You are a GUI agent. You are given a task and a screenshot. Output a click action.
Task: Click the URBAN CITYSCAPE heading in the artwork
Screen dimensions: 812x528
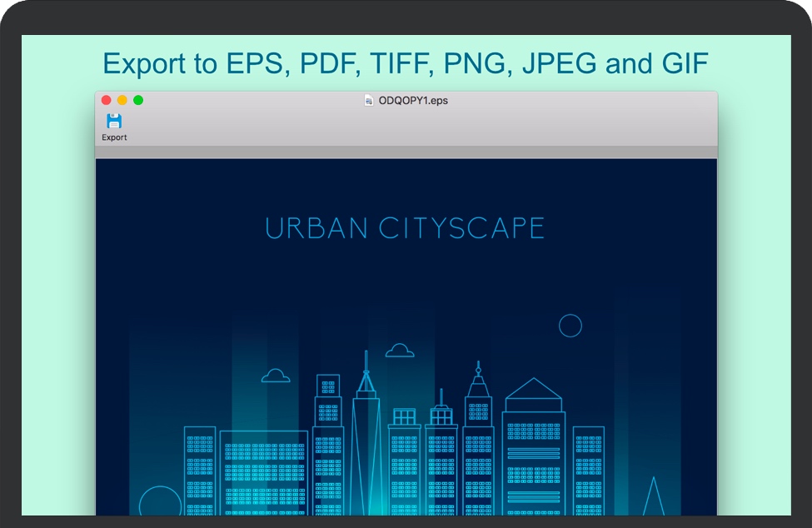(405, 228)
